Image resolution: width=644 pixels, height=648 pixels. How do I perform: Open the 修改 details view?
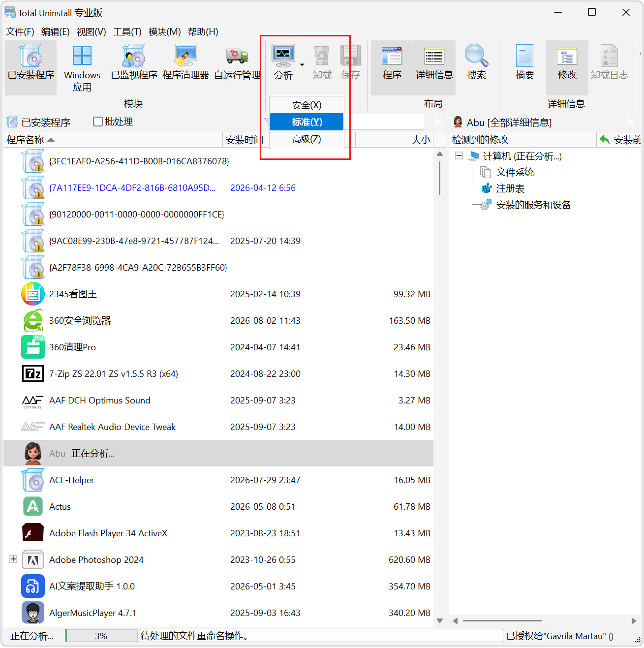point(567,67)
